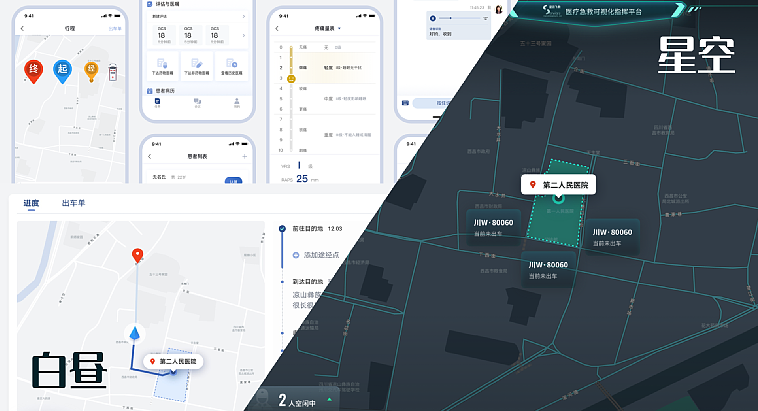Click the red location pin on light map
The image size is (758, 411).
[137, 256]
